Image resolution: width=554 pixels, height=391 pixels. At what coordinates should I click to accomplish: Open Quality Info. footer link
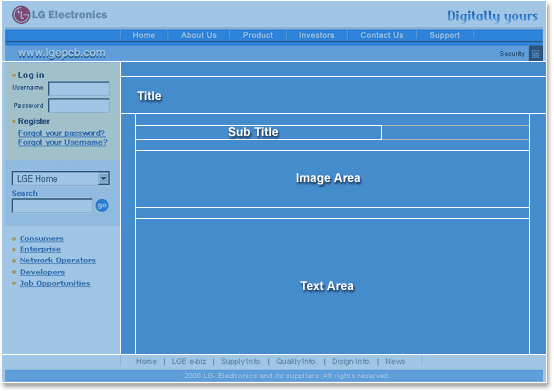click(x=297, y=361)
